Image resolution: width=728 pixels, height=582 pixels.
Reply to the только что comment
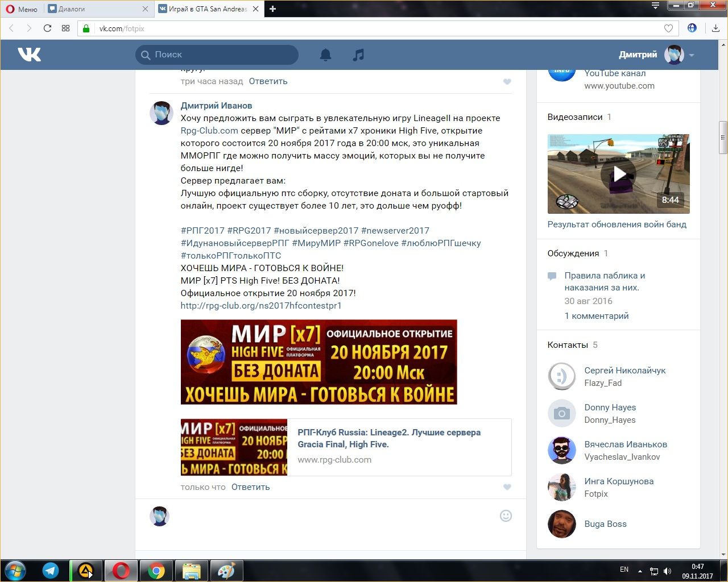(250, 487)
